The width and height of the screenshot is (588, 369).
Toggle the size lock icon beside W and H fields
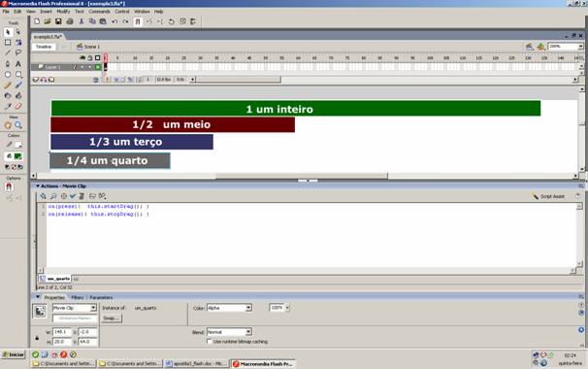click(x=37, y=338)
